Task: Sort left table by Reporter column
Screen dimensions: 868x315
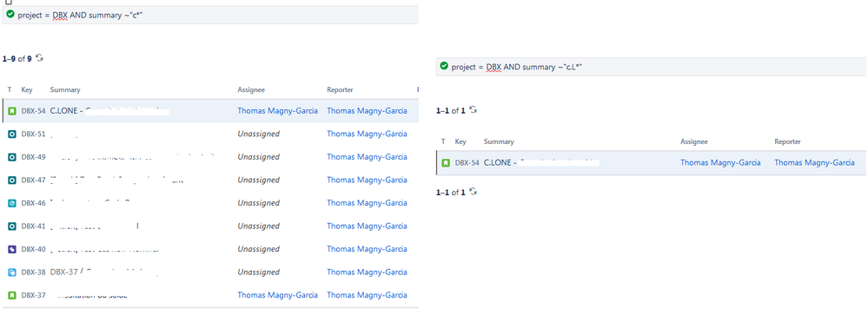Action: (340, 89)
